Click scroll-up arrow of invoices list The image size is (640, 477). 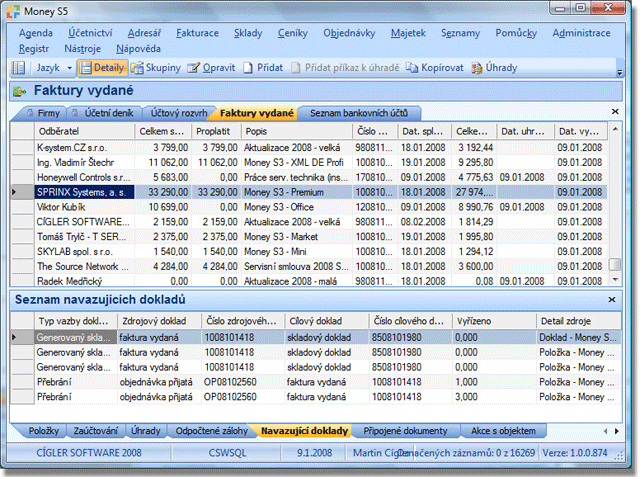point(615,129)
